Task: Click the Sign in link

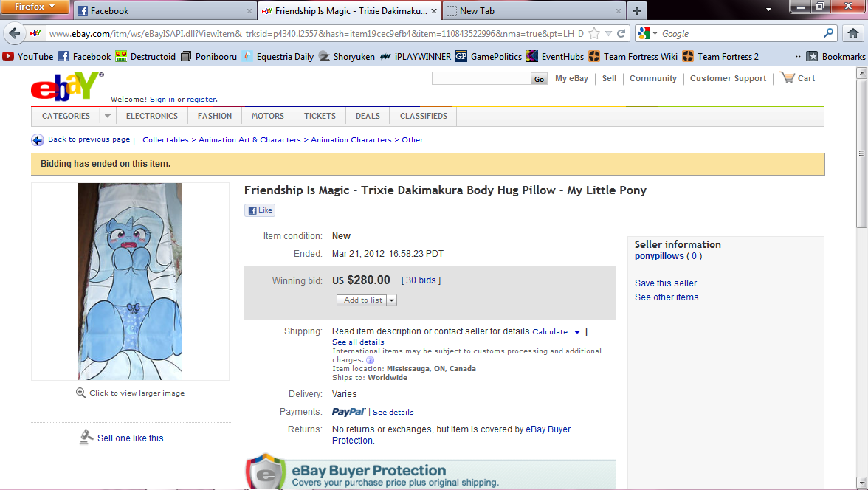Action: pyautogui.click(x=162, y=100)
